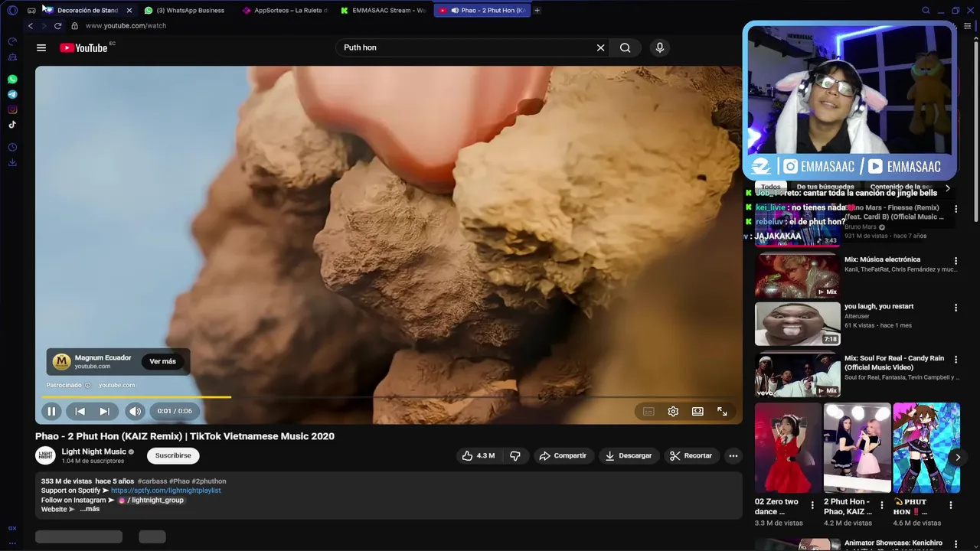
Task: Skip to the next video
Action: tap(104, 411)
